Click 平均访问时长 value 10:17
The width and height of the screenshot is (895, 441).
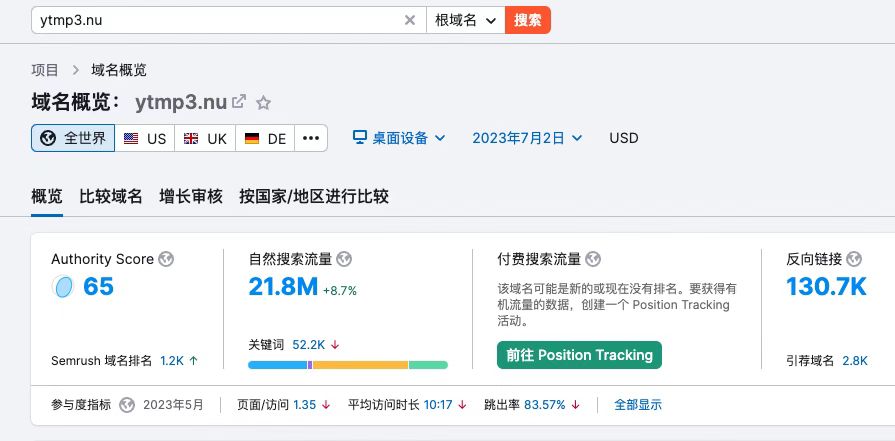point(438,405)
